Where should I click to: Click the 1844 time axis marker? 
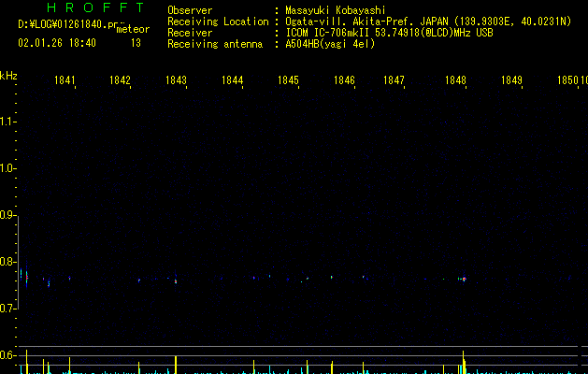(232, 80)
